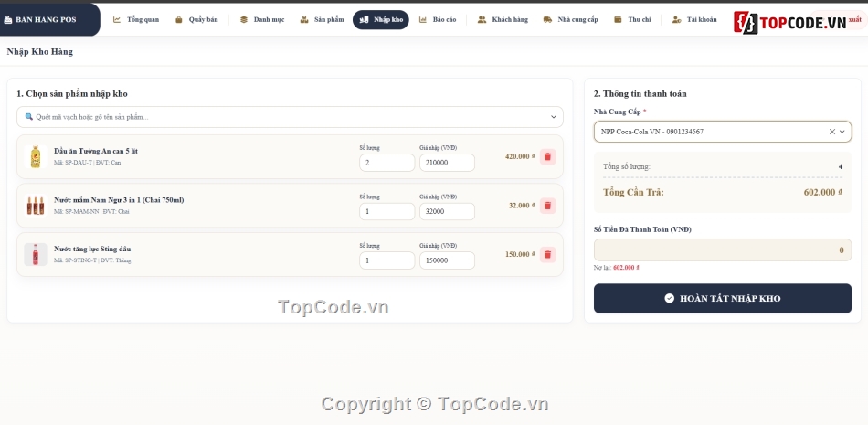Select the Nhập kho menu tab
This screenshot has height=425, width=868.
pos(381,19)
